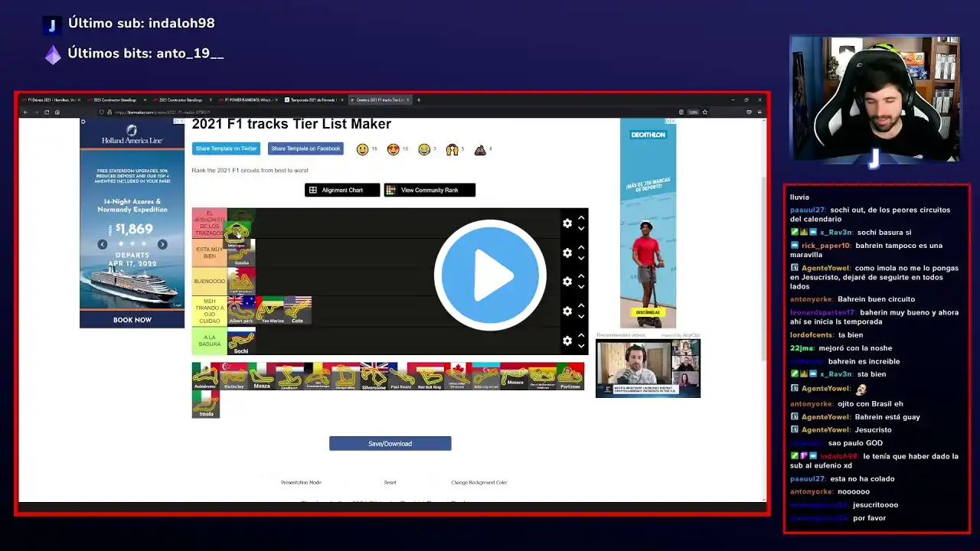The image size is (980, 551).
Task: Select the Zandvoort track tile
Action: pyautogui.click(x=289, y=377)
